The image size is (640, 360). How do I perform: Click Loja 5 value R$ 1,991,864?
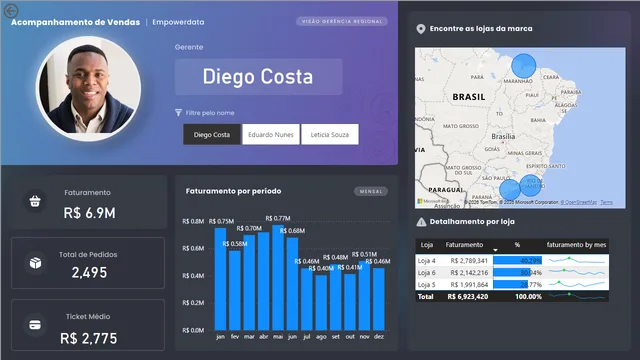tap(469, 284)
